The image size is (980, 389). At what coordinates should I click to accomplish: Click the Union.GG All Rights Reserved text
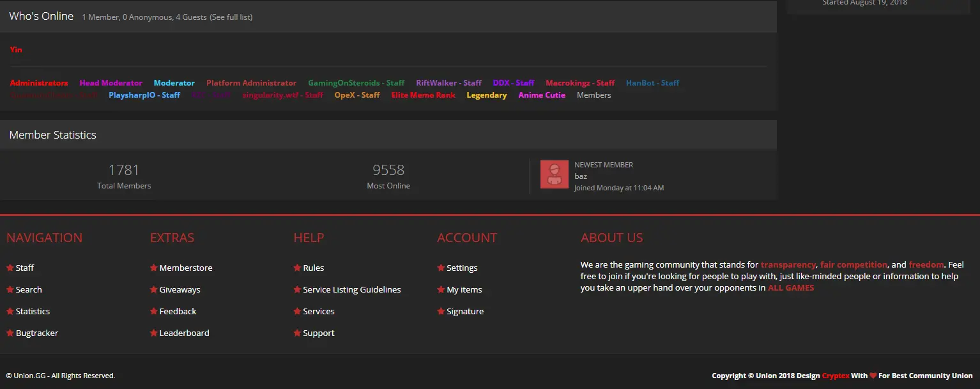[61, 376]
